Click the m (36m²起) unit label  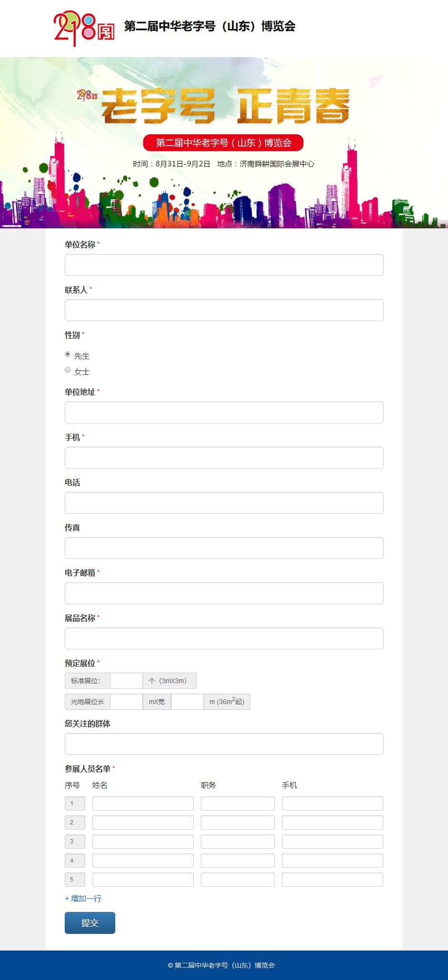227,702
